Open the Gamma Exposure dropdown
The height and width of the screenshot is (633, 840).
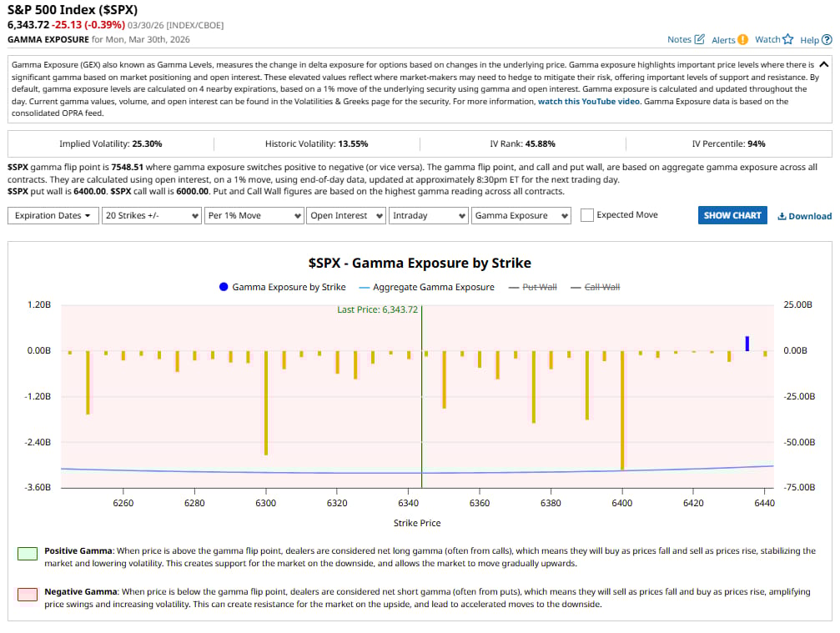[521, 215]
